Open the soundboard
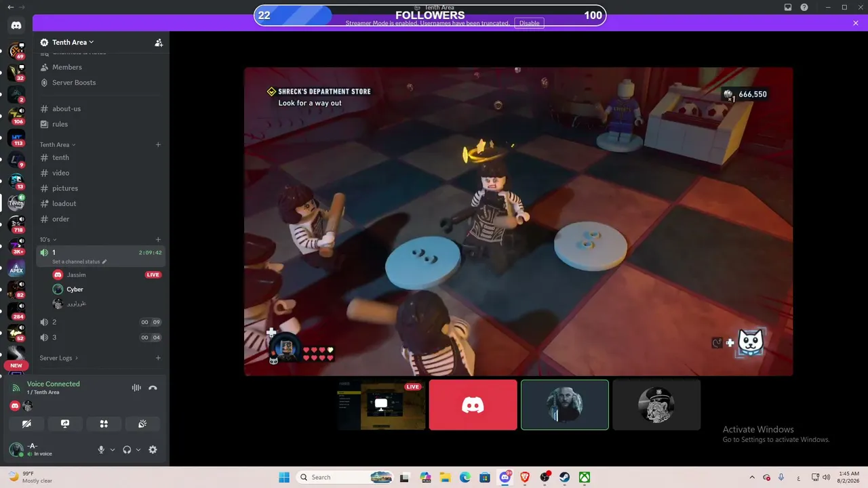 click(142, 424)
